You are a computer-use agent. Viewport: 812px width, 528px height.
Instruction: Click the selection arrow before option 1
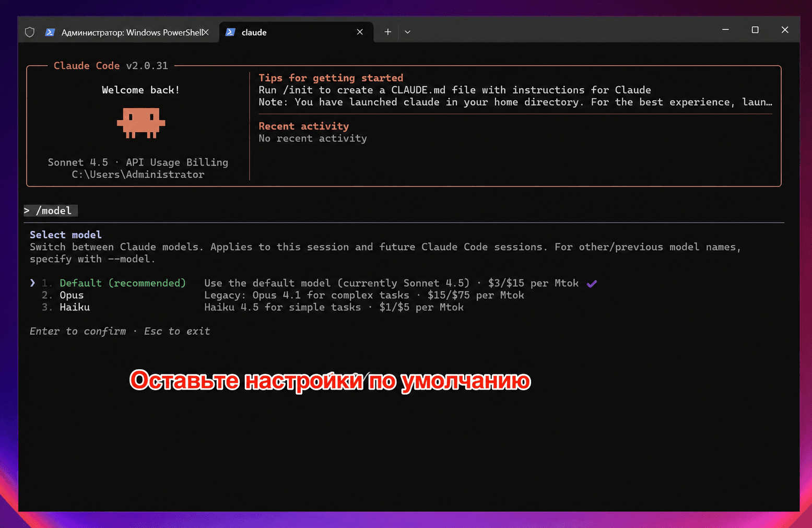click(x=32, y=283)
